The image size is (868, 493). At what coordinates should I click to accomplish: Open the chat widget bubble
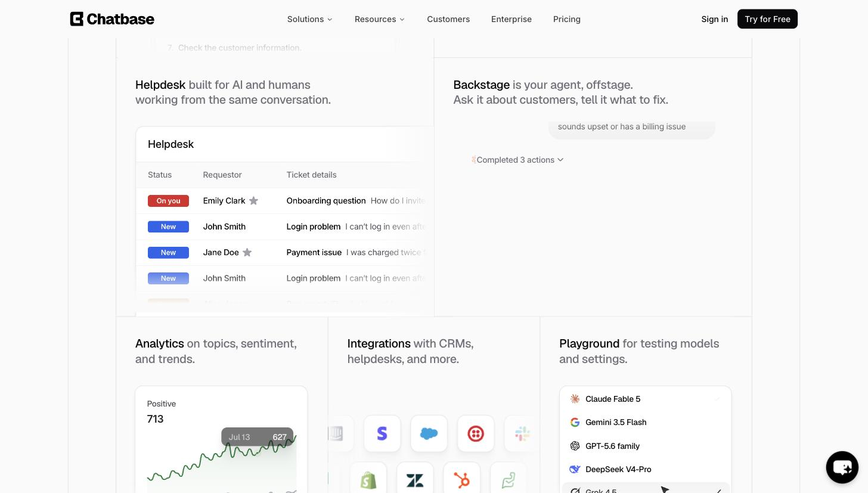(842, 467)
